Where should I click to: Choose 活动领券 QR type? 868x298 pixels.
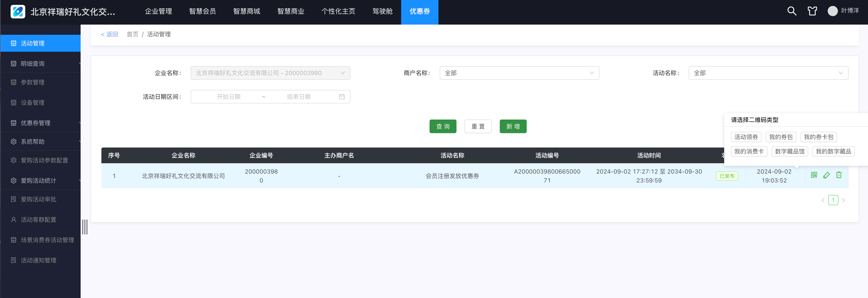(x=746, y=137)
